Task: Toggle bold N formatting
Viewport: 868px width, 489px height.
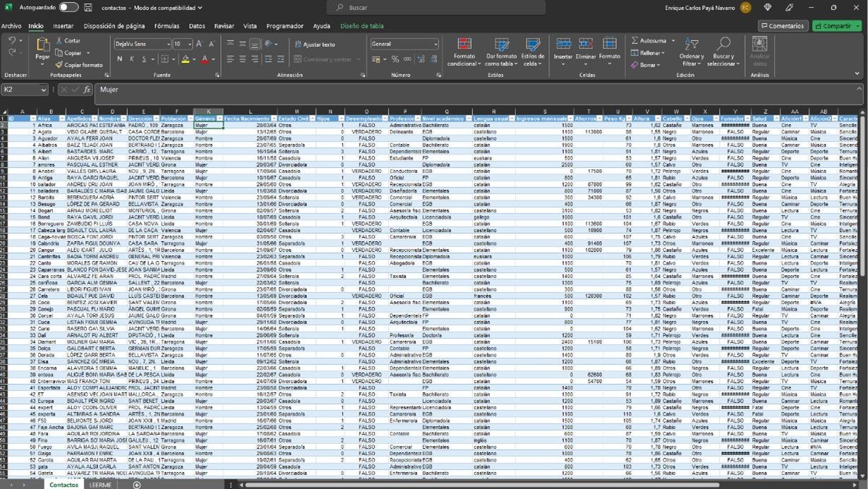Action: click(x=120, y=59)
